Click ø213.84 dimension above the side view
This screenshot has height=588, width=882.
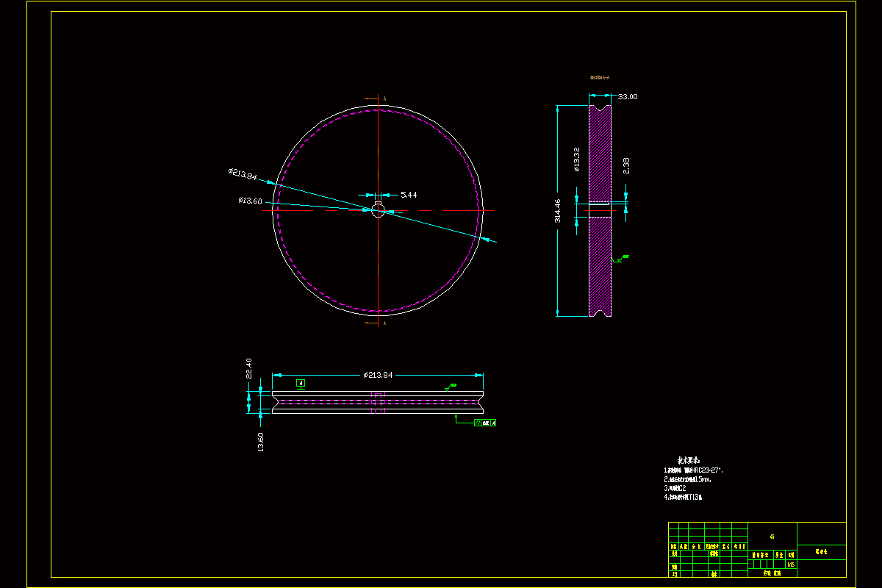tap(378, 375)
